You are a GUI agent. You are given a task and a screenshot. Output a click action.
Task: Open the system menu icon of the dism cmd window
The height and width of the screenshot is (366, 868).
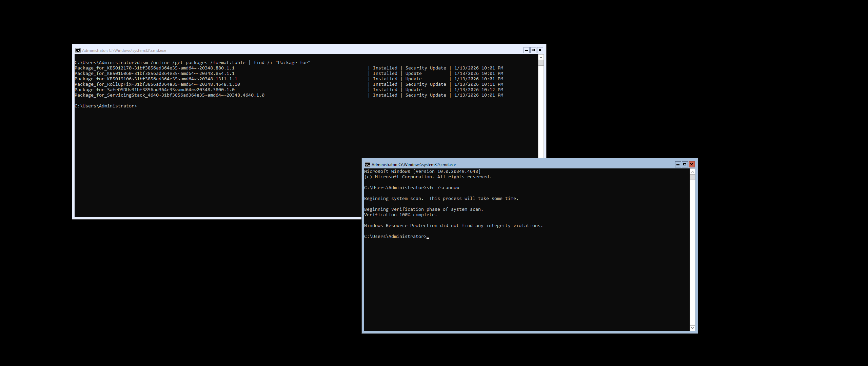(78, 50)
